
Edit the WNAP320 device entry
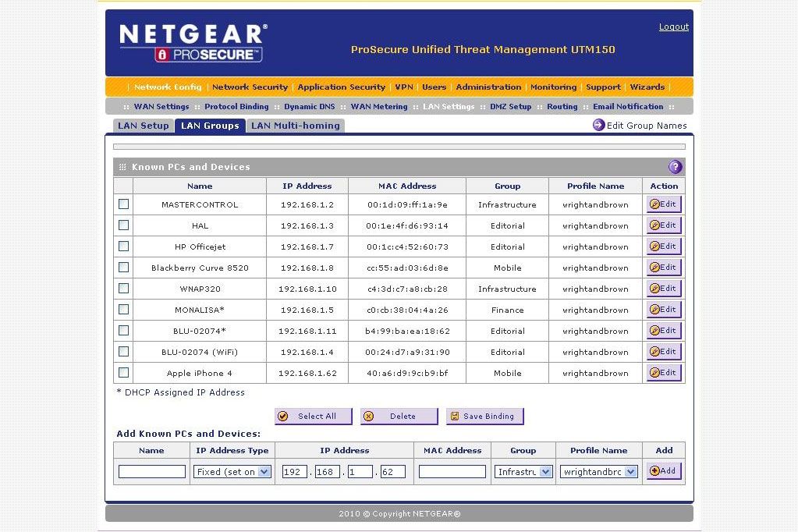tap(664, 288)
